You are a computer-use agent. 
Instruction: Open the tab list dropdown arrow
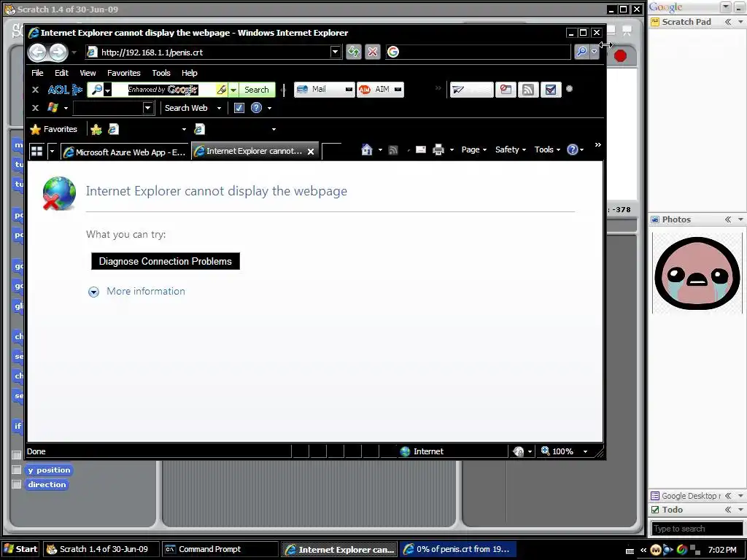click(x=52, y=152)
